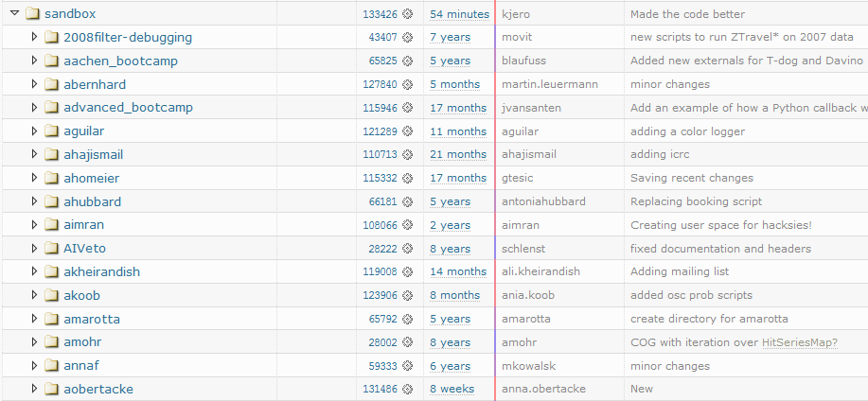The width and height of the screenshot is (868, 401).
Task: Collapse the sandbox folder tree
Action: coord(15,13)
